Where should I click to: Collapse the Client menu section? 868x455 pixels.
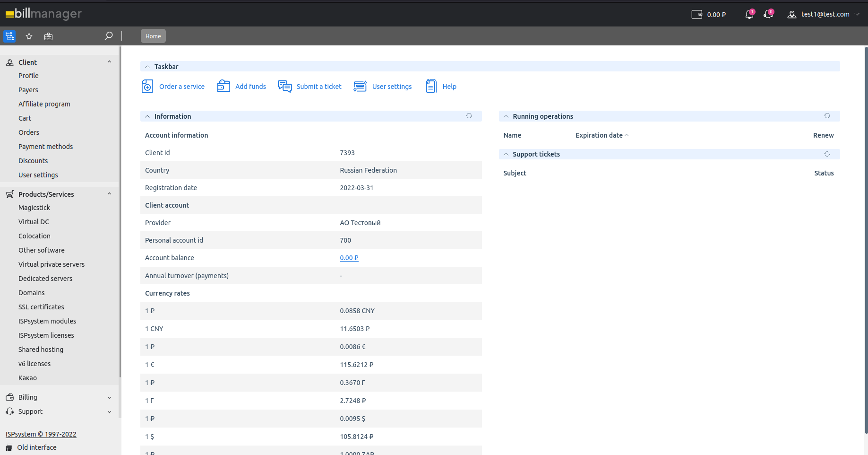tap(109, 62)
